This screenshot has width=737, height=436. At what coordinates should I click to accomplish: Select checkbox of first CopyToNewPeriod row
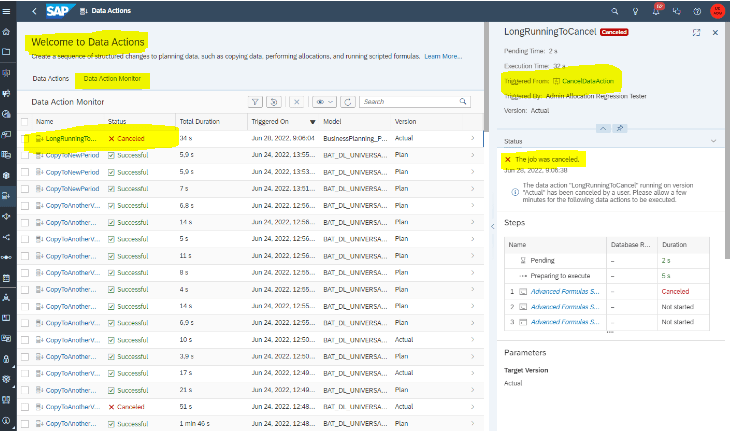(x=25, y=155)
